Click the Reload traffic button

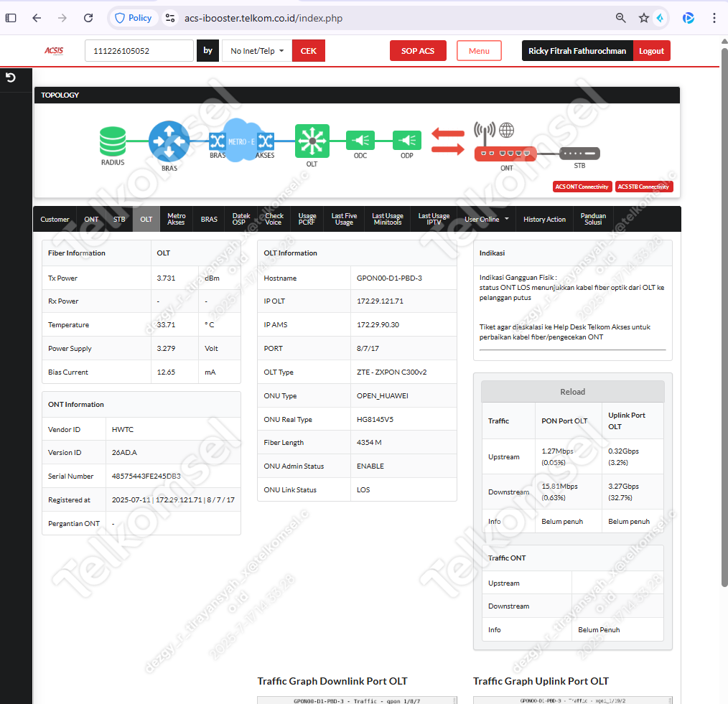572,392
